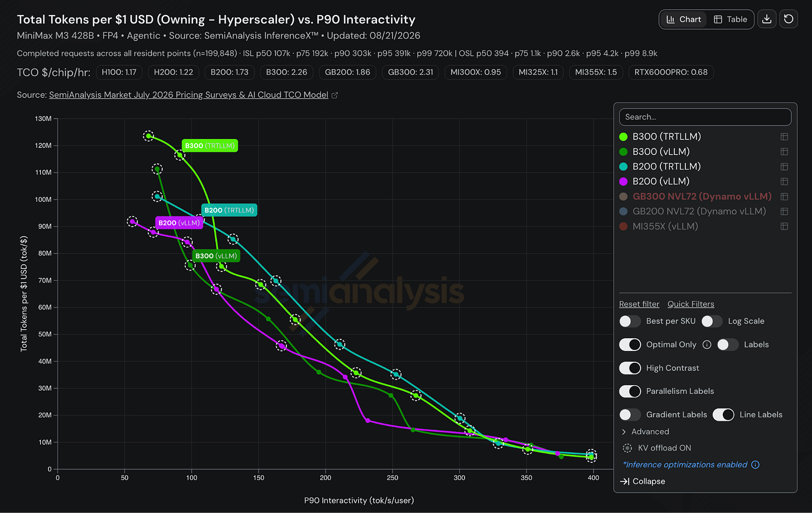Select the MI300X: 0.95 TCO chip
Screen dimensions: 812x513
tap(476, 72)
